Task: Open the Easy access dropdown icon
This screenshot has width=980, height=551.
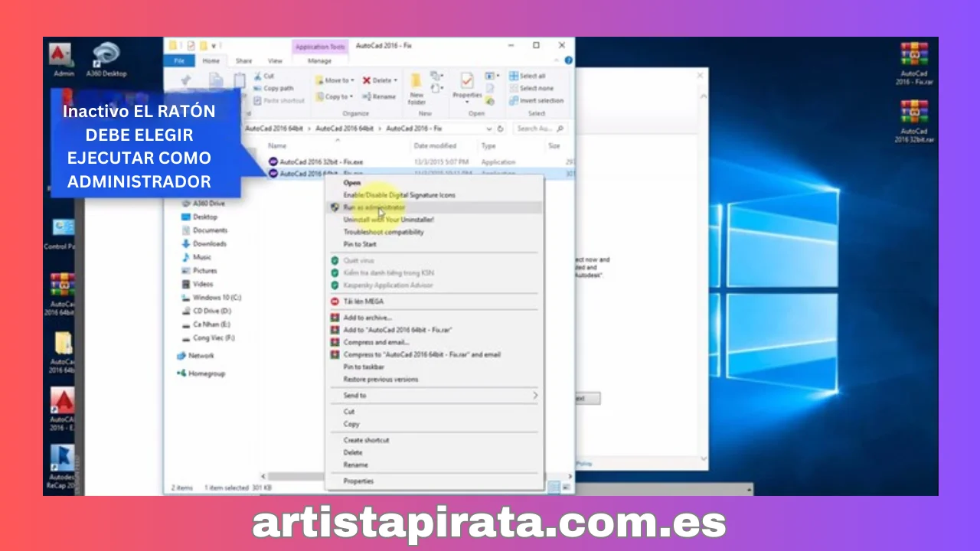Action: [x=437, y=89]
